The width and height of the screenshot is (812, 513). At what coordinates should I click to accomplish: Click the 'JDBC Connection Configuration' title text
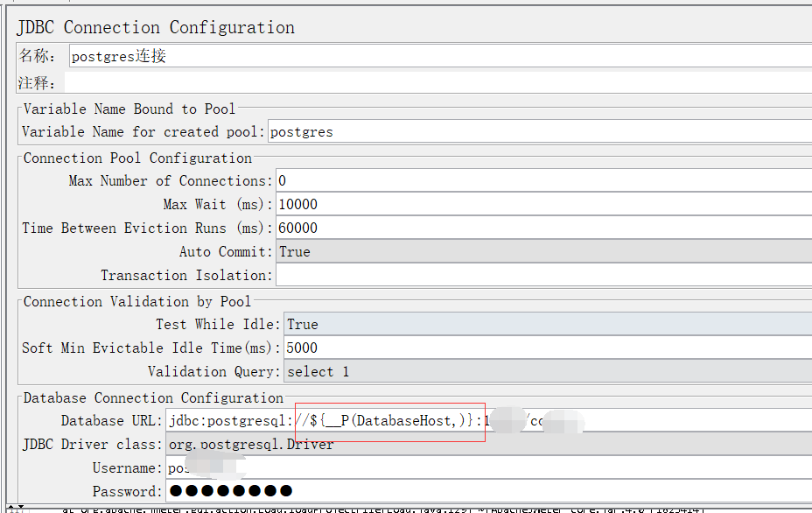(x=156, y=27)
